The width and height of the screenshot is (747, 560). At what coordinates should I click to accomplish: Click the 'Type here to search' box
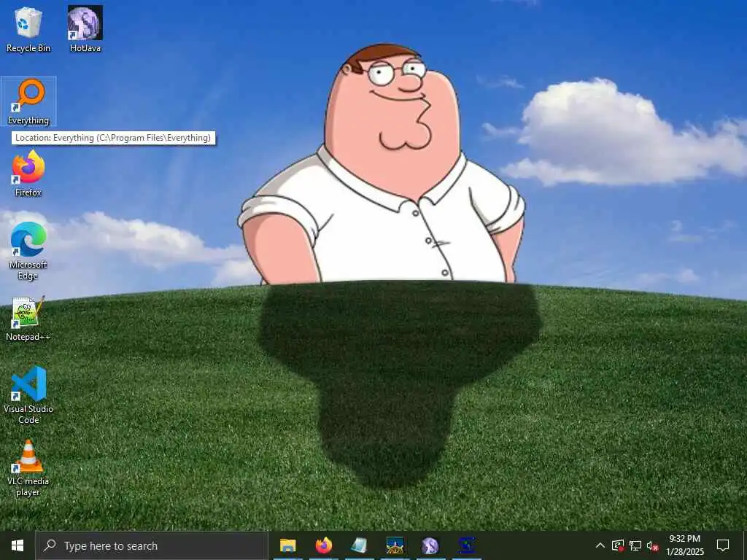[152, 545]
